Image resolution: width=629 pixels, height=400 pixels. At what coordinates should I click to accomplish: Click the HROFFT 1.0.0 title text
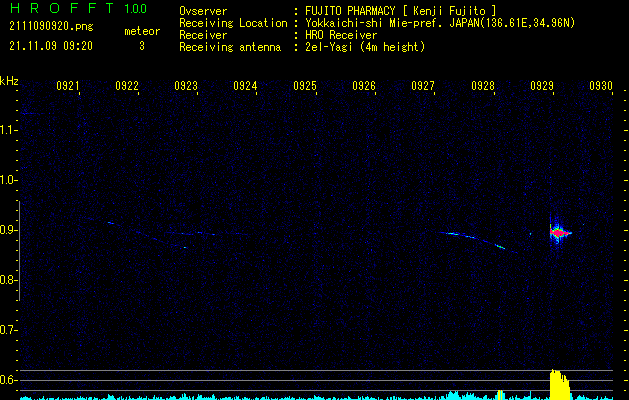78,8
